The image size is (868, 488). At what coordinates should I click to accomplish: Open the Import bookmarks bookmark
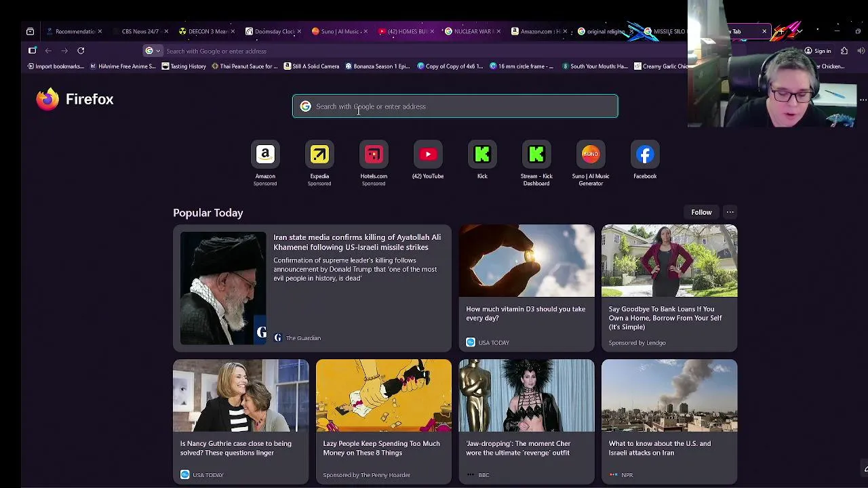(x=56, y=66)
